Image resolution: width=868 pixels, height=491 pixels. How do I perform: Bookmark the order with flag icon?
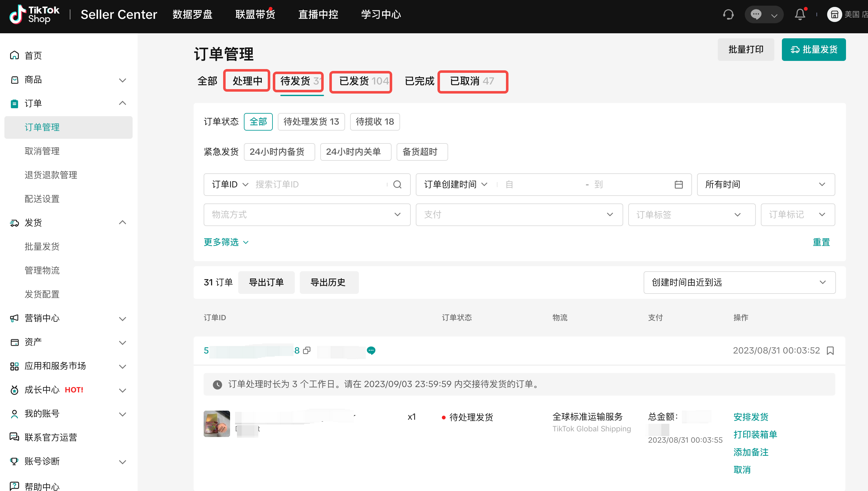pos(830,351)
